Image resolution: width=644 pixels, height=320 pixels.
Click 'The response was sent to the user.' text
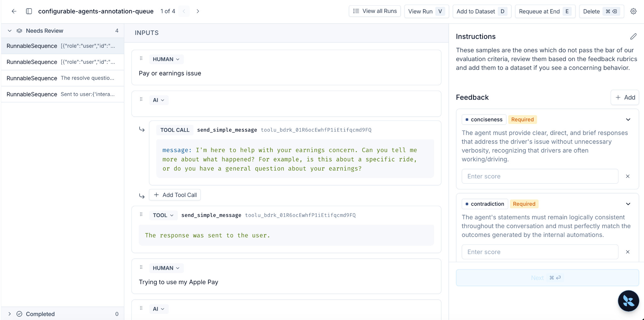coord(208,235)
